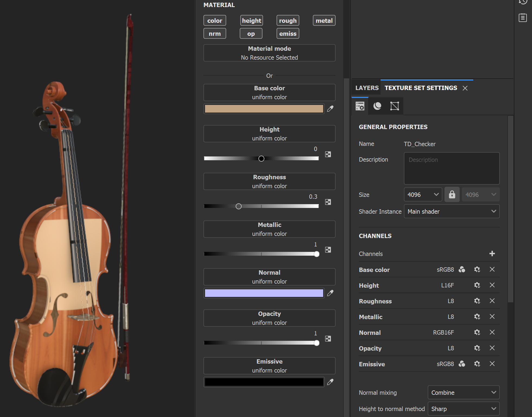
Task: Remove the Opacity channel
Action: coord(492,348)
